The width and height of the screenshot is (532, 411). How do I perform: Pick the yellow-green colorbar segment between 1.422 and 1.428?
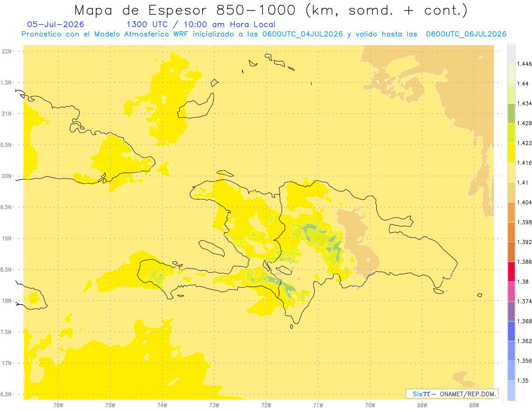pos(511,133)
